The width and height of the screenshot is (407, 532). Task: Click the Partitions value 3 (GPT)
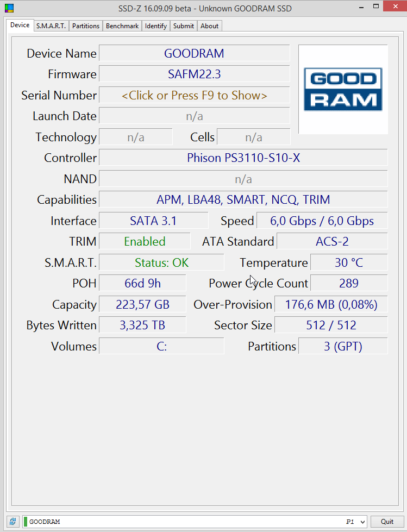coord(343,346)
